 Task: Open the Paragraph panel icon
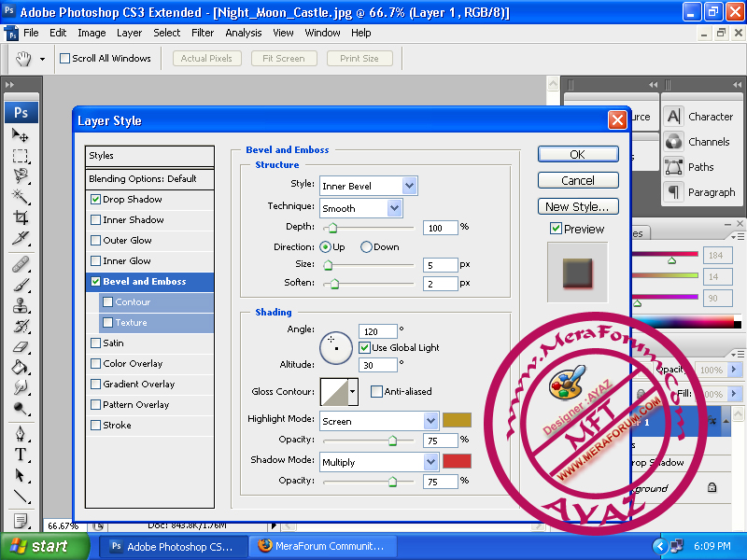click(673, 192)
